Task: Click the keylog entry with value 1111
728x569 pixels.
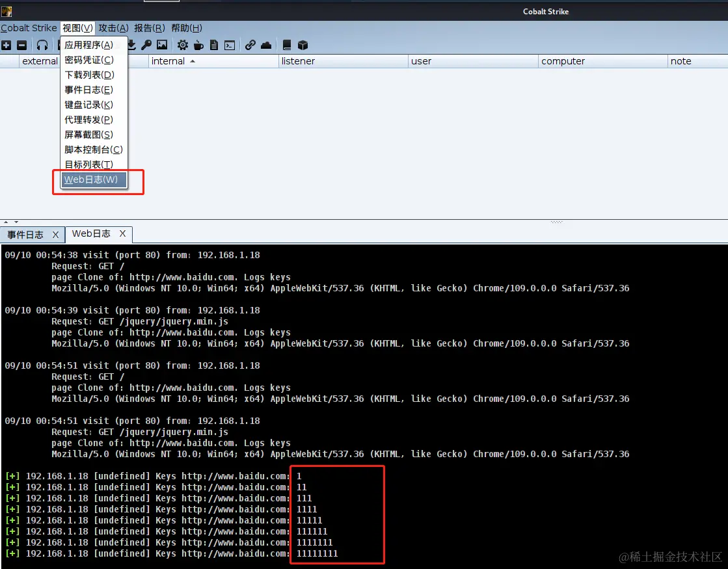Action: point(161,509)
